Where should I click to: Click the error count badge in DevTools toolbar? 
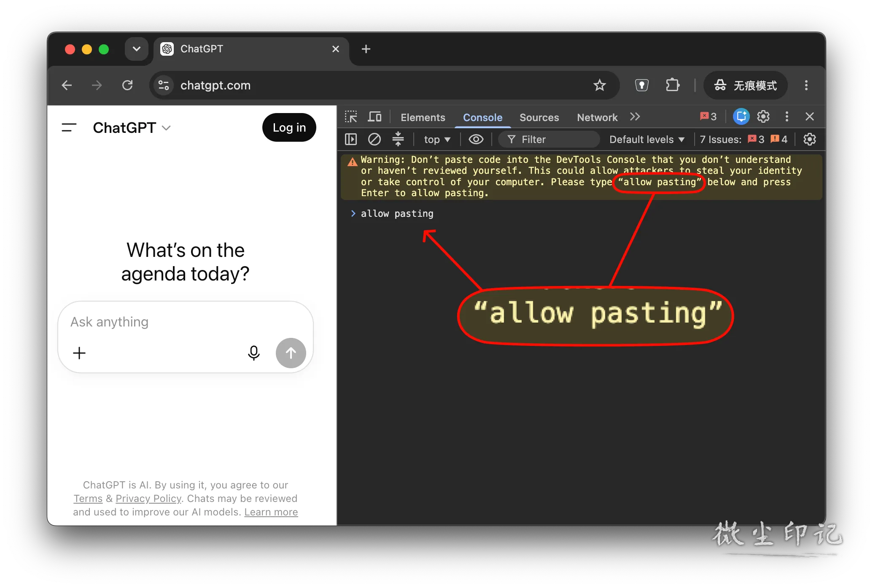click(x=709, y=117)
